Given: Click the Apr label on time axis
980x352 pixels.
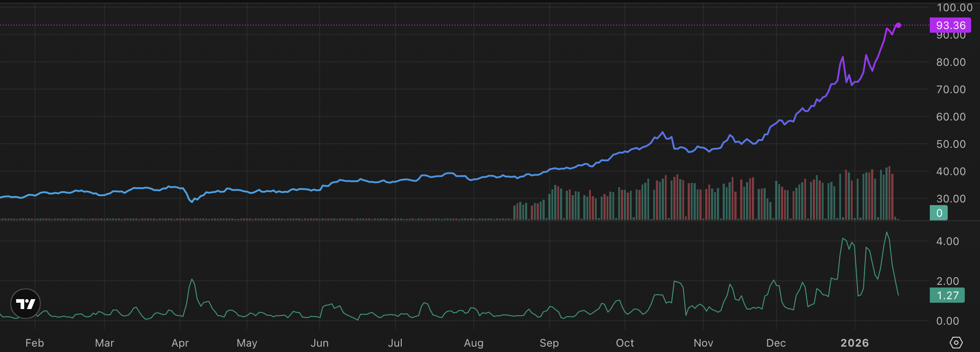Looking at the screenshot, I should coord(180,343).
